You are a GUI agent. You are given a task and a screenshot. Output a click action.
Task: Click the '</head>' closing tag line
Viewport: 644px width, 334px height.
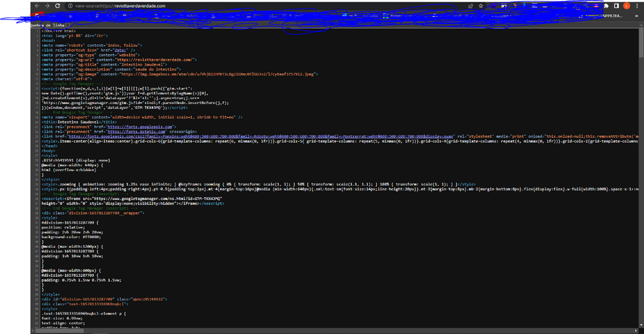[x=50, y=146]
